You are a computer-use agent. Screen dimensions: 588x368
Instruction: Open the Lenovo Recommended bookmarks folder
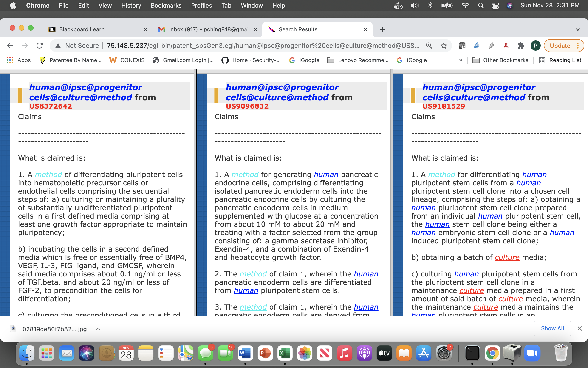coord(358,60)
